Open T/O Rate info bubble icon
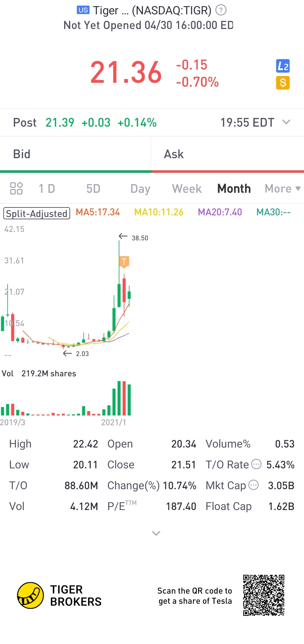 coord(256,464)
